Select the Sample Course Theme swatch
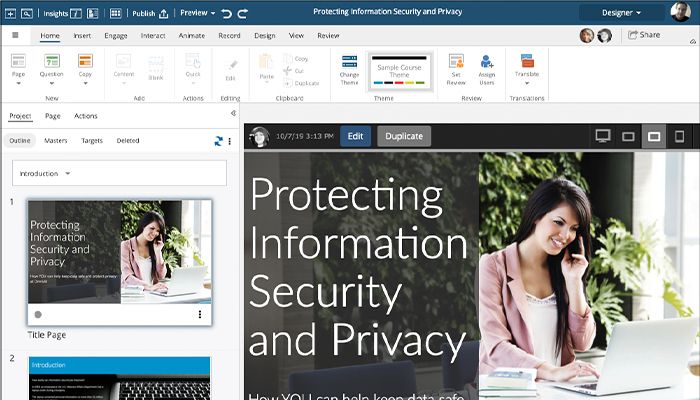This screenshot has height=400, width=700. click(x=400, y=70)
